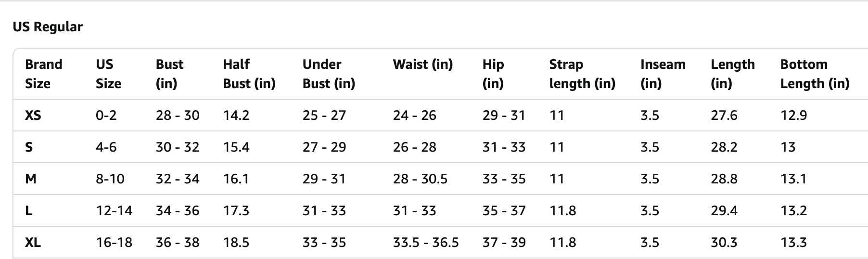Click the waist value 28 - 30.5
Image resolution: width=868 pixels, height=259 pixels.
coord(420,179)
